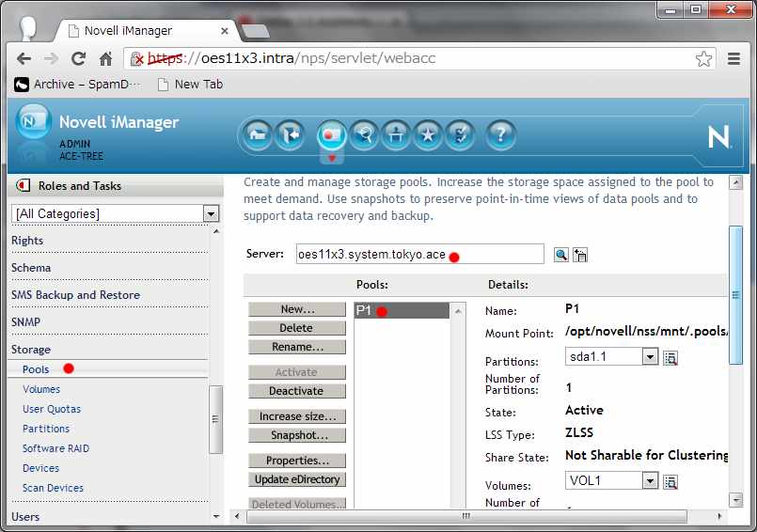This screenshot has width=757, height=532.
Task: Collapse the Storage role
Action: (31, 350)
